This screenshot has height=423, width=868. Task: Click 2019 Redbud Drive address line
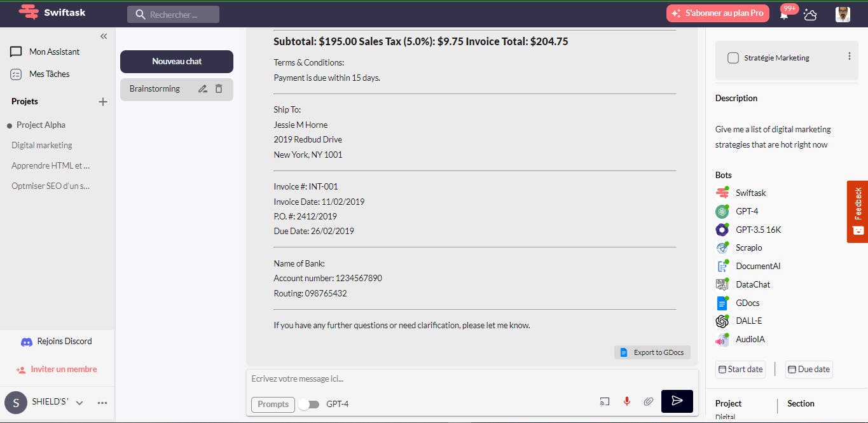click(308, 139)
